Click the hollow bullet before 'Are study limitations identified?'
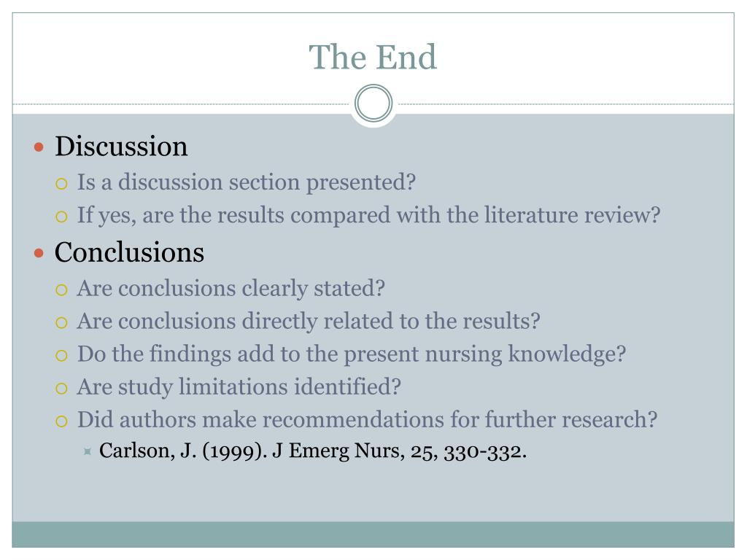This screenshot has width=747, height=560. 61,389
